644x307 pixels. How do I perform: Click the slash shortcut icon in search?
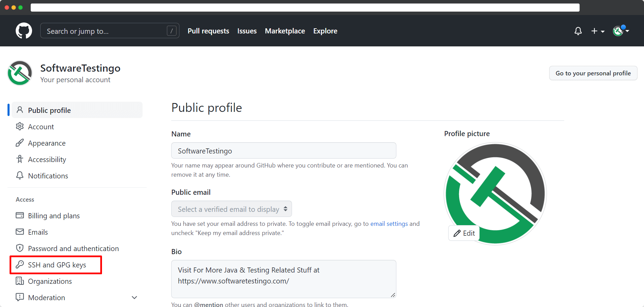pyautogui.click(x=172, y=31)
